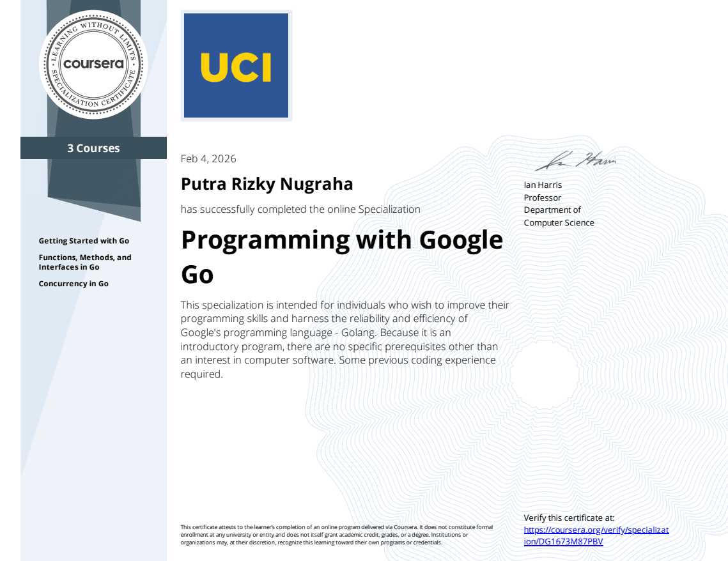
Task: Click the UCI logo image
Action: pyautogui.click(x=236, y=65)
